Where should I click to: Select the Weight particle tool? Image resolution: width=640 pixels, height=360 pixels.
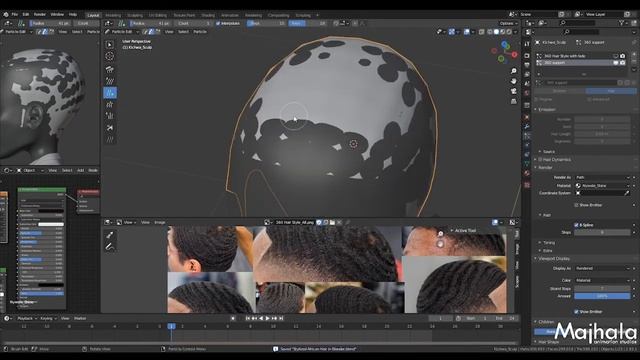[x=110, y=140]
